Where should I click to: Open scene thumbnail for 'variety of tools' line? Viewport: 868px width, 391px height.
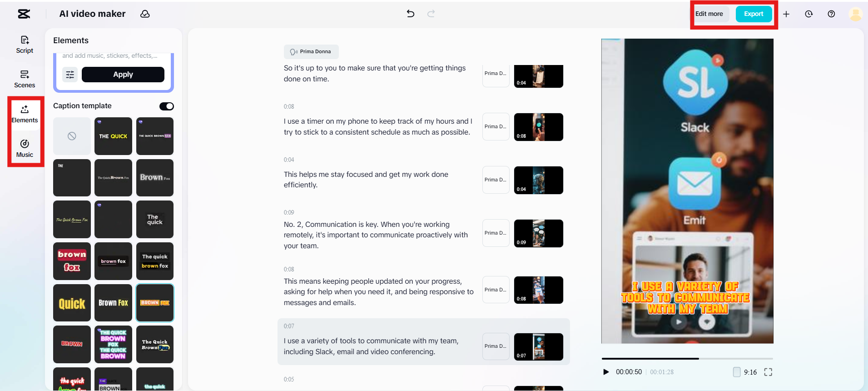tap(539, 347)
